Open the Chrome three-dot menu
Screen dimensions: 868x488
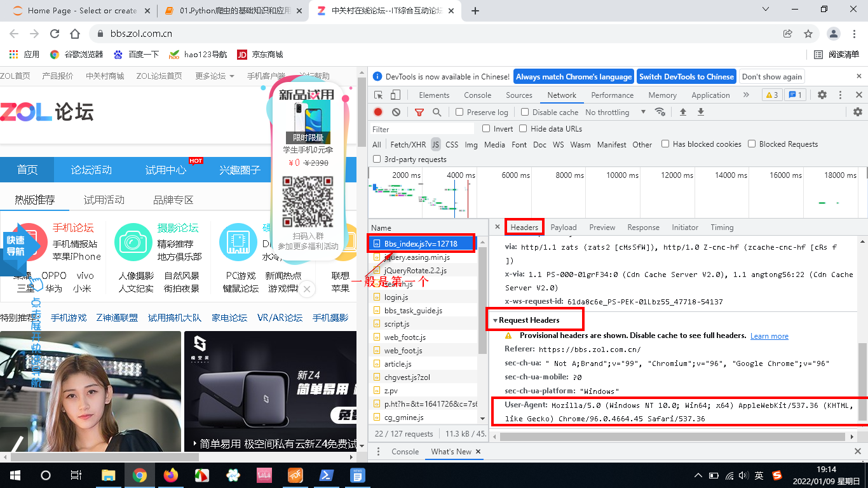coord(854,34)
